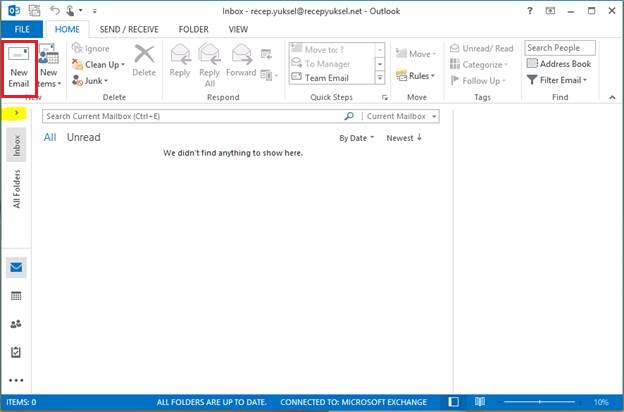Switch to the SEND / RECEIVE tab
This screenshot has width=624, height=412.
pos(129,29)
